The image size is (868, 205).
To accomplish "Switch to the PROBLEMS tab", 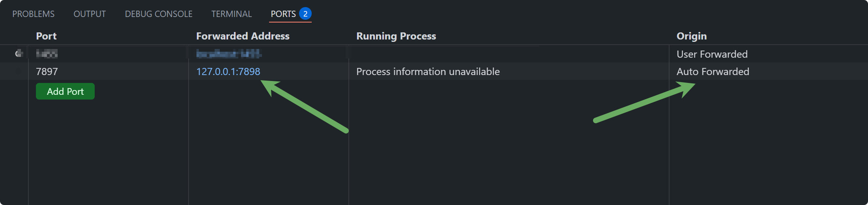I will coord(34,14).
